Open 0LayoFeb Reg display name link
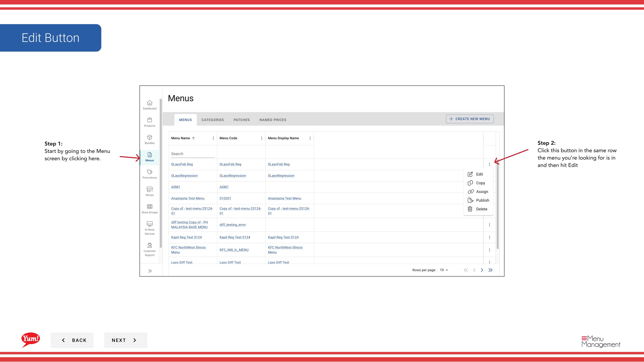This screenshot has height=362, width=644. (x=279, y=164)
